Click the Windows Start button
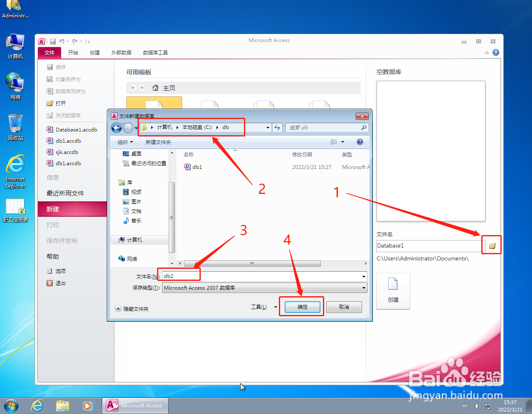This screenshot has height=414, width=532. point(11,406)
